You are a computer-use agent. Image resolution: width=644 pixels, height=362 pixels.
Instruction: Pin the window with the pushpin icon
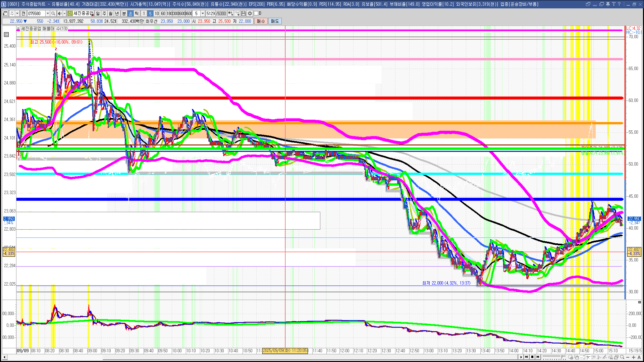point(608,4)
